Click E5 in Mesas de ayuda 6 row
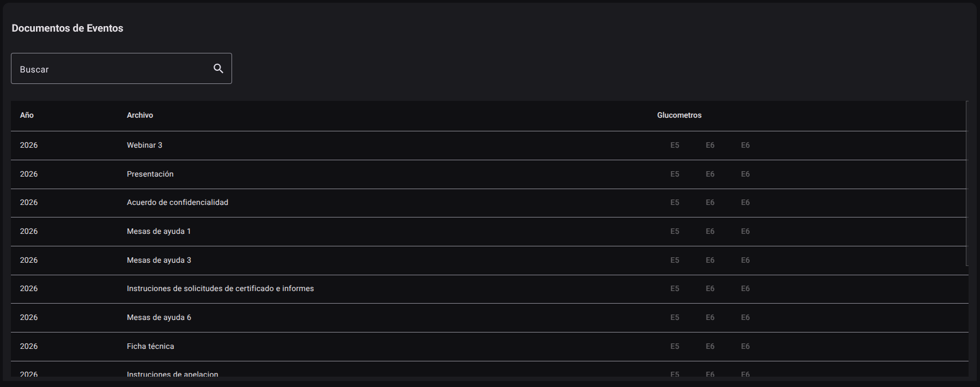980x387 pixels. [675, 318]
